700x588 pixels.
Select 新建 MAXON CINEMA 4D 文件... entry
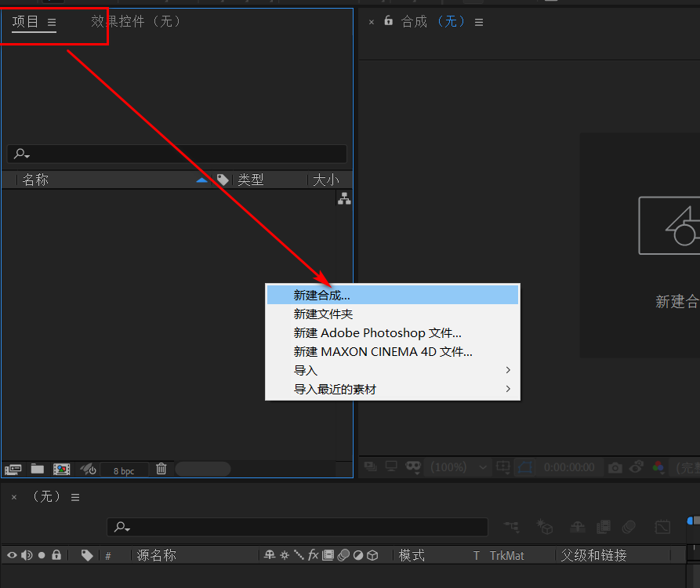[x=393, y=351]
